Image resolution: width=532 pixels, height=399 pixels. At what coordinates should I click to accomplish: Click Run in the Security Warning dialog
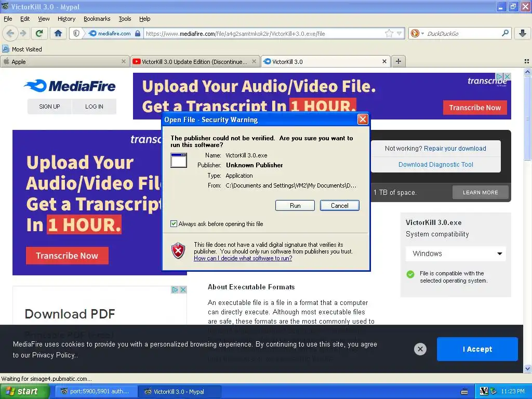pos(295,206)
